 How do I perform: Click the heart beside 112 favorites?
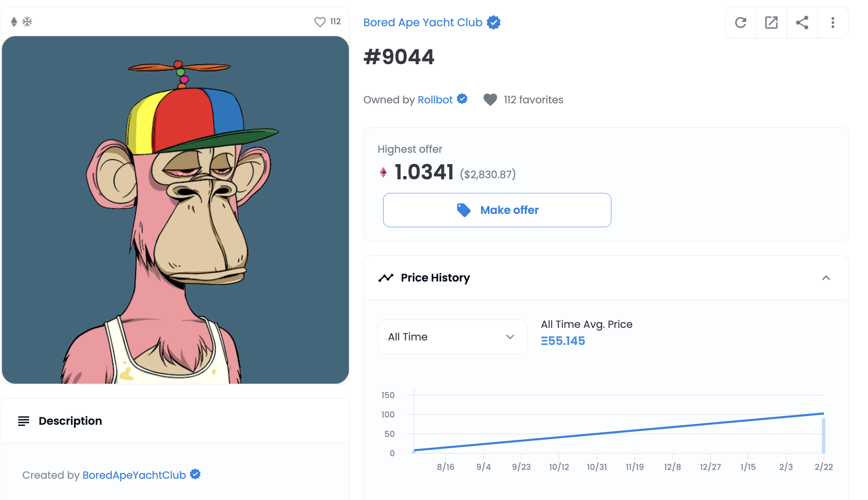tap(490, 100)
